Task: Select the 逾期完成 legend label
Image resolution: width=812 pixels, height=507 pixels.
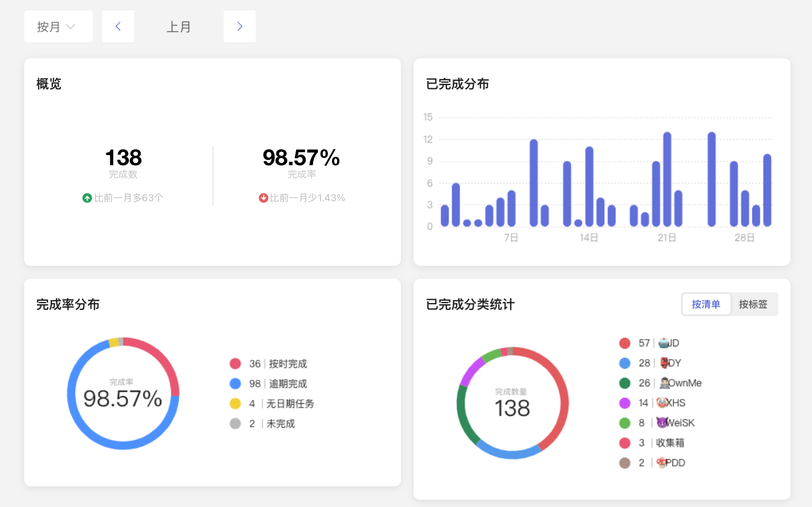Action: pyautogui.click(x=288, y=383)
